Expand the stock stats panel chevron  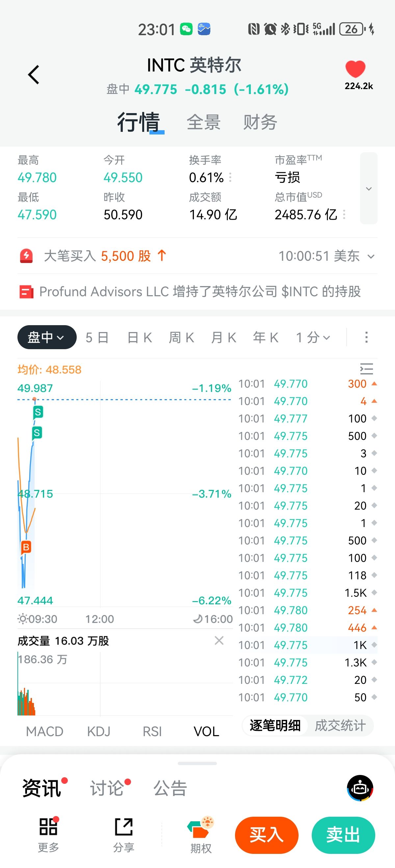[x=369, y=188]
